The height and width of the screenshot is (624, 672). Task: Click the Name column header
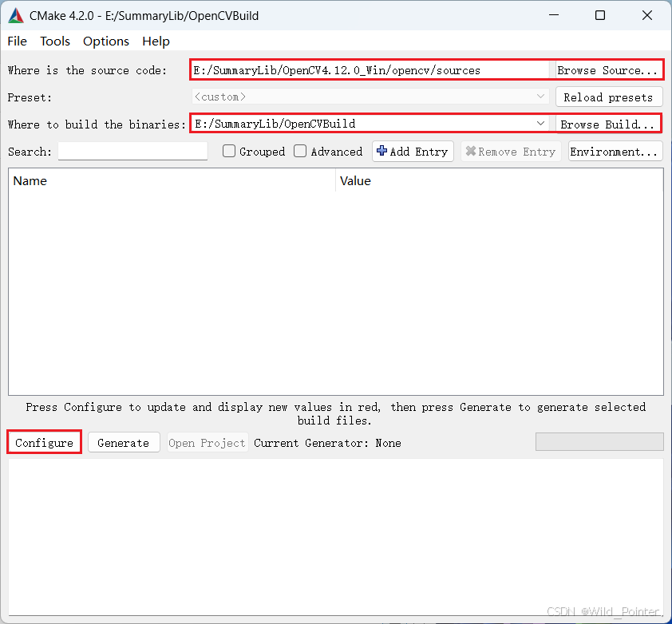click(x=172, y=181)
